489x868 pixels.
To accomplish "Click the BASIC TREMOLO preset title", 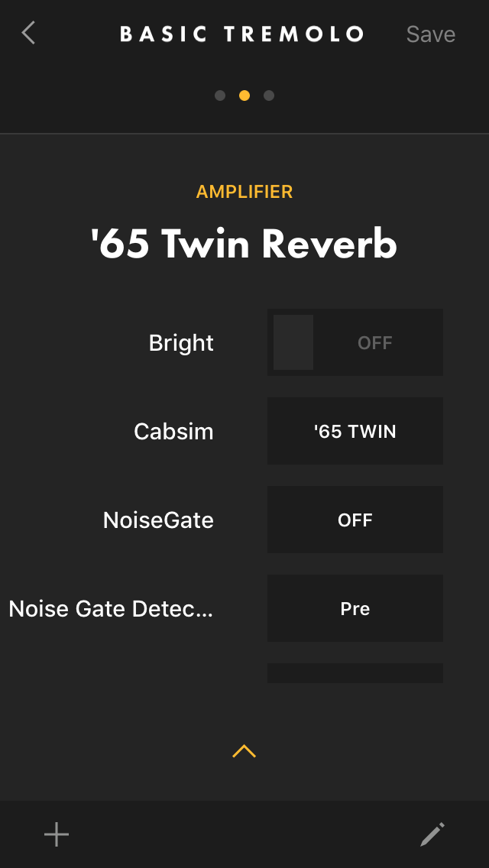I will [243, 34].
